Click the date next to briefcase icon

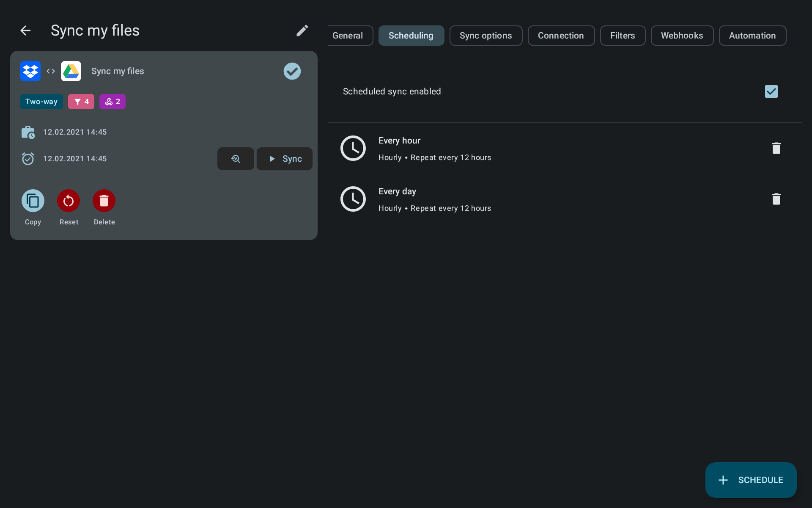tap(75, 132)
